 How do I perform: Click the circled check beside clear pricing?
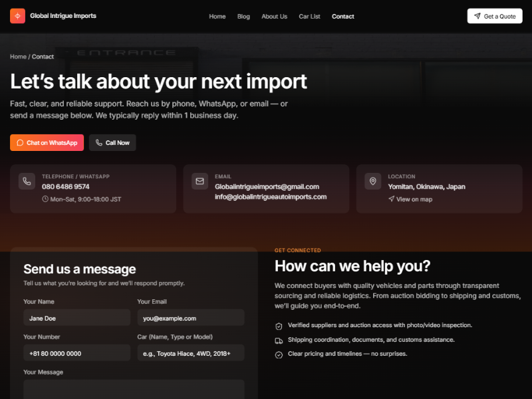[280, 354]
